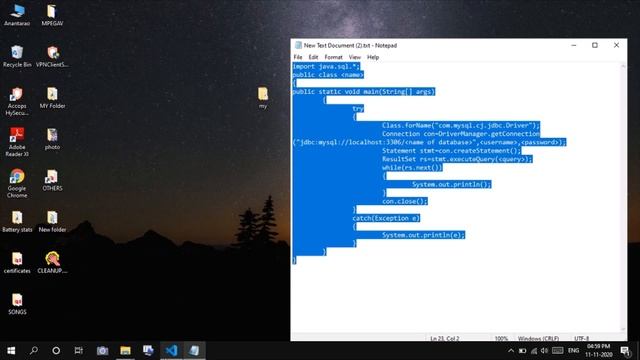This screenshot has height=360, width=640.
Task: Open Task View on the taskbar
Action: 78,351
